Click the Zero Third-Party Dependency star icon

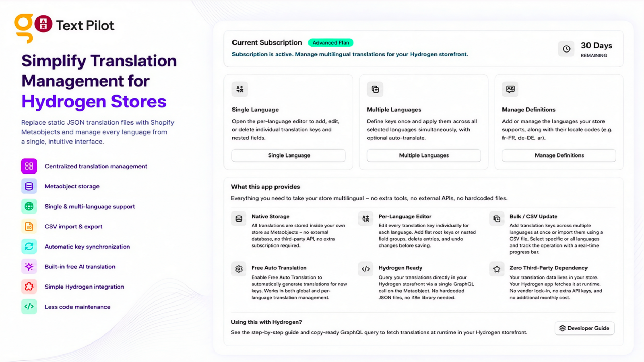pos(497,269)
